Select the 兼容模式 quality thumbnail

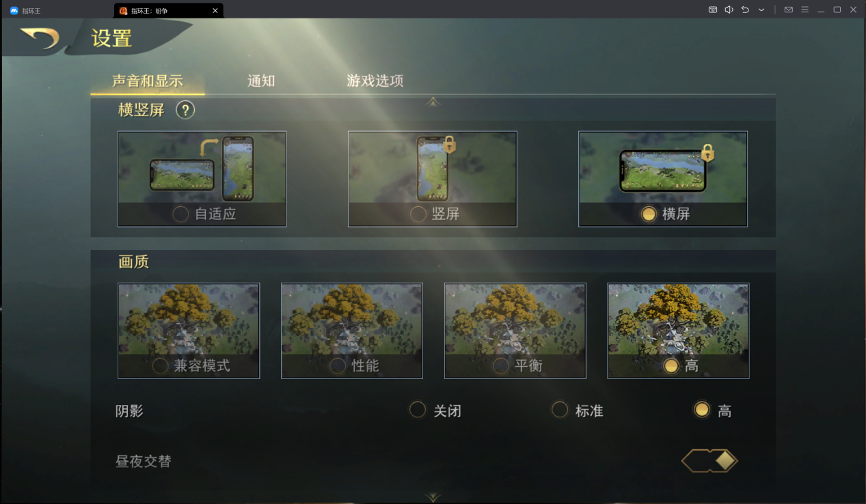click(x=189, y=331)
